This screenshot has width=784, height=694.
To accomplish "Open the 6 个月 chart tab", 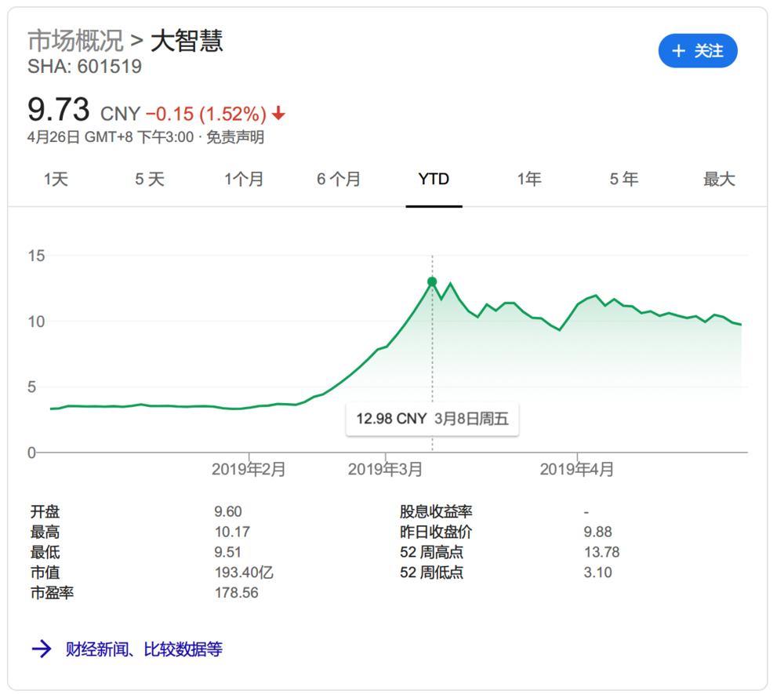I will (x=339, y=180).
